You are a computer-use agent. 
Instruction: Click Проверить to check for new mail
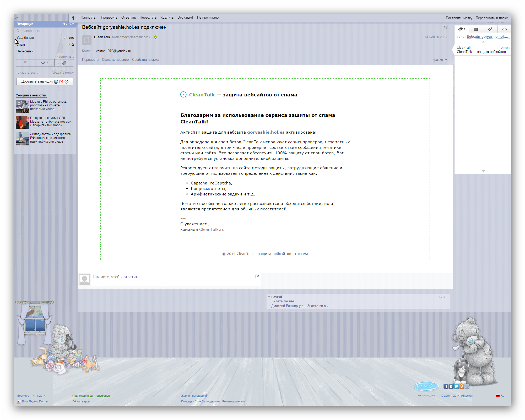[x=109, y=18]
